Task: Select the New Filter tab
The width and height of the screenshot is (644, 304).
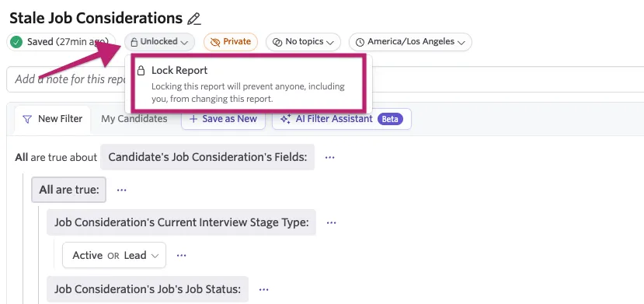Action: click(52, 119)
